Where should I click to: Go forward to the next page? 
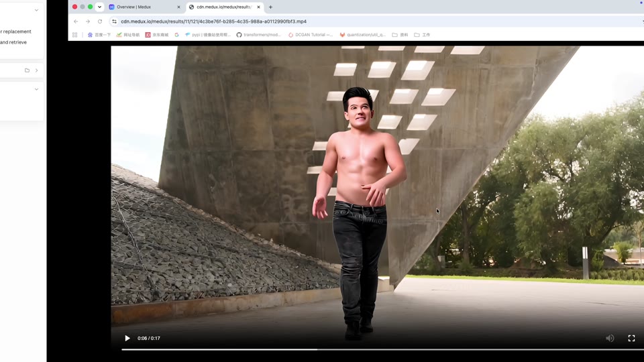pyautogui.click(x=88, y=21)
